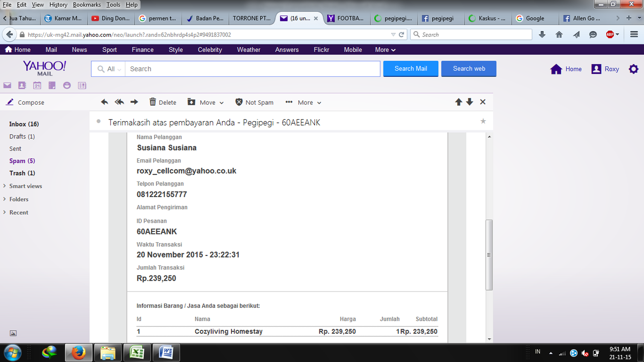The width and height of the screenshot is (644, 362).
Task: Open Excel from the taskbar
Action: pos(137,352)
